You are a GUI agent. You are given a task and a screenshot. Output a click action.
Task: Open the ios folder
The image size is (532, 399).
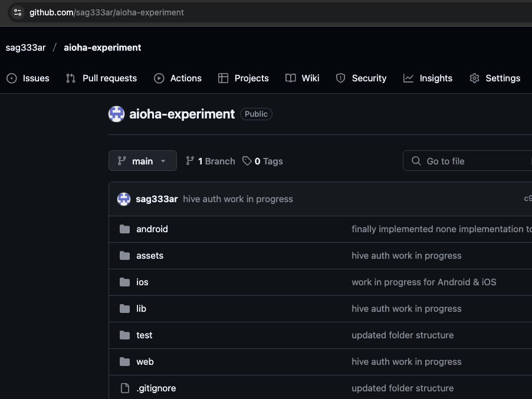click(142, 282)
